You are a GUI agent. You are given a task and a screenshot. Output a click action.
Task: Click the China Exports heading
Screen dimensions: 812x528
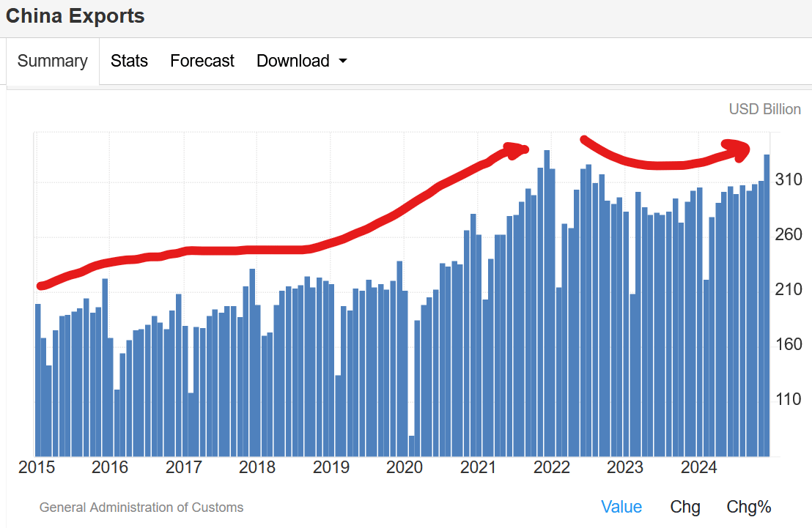click(x=75, y=16)
